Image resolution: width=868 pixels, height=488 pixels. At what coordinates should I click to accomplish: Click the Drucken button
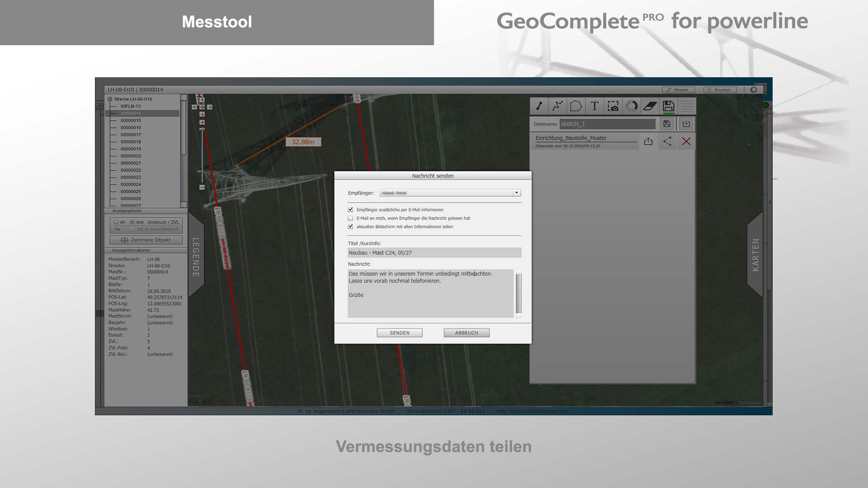[x=720, y=89]
